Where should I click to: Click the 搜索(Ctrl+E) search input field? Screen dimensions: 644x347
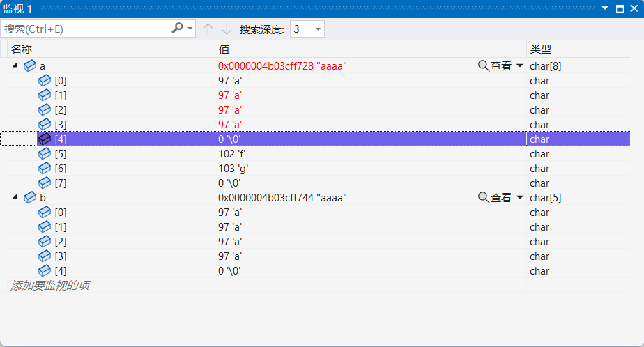86,29
